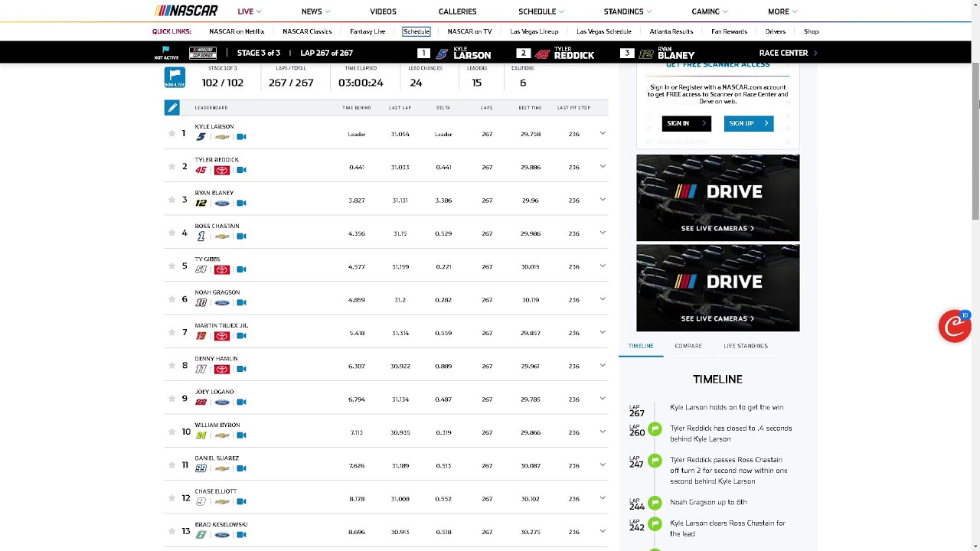
Task: Open Daniel Suarez's in-car camera icon
Action: point(241,468)
